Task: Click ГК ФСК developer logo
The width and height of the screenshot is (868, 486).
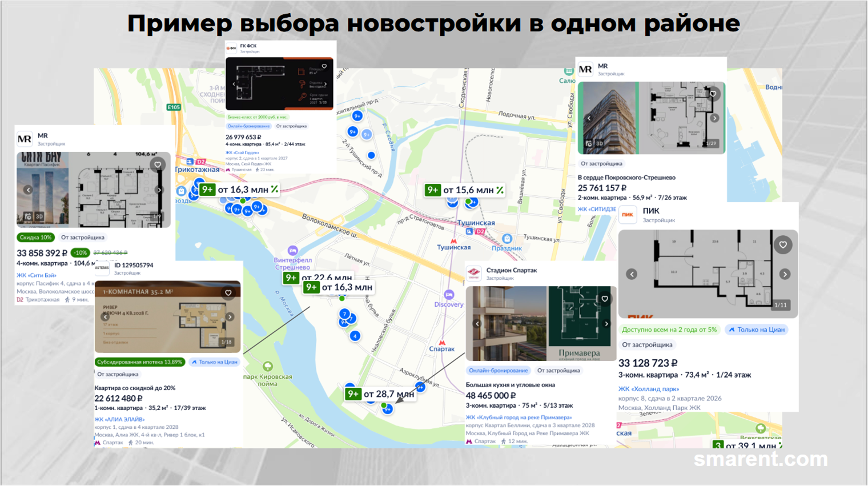Action: pyautogui.click(x=231, y=48)
